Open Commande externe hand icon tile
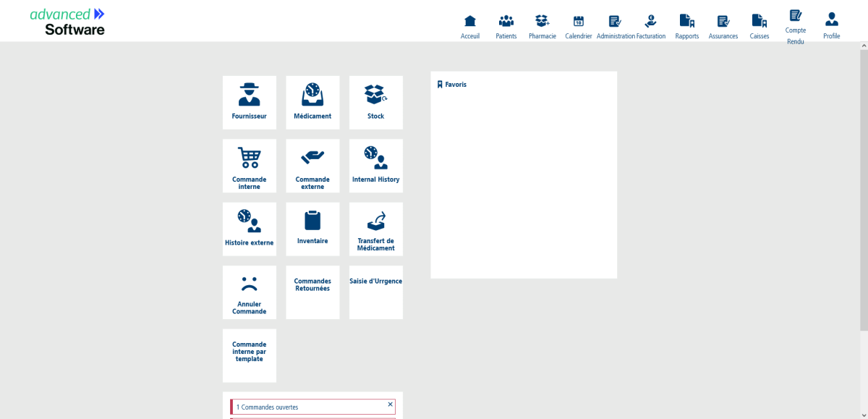Screen dimensions: 868x419 click(x=312, y=156)
